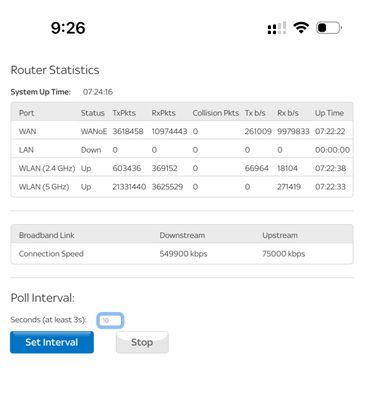Image resolution: width=373 pixels, height=400 pixels.
Task: Click the TxPkts column header
Action: tap(124, 113)
